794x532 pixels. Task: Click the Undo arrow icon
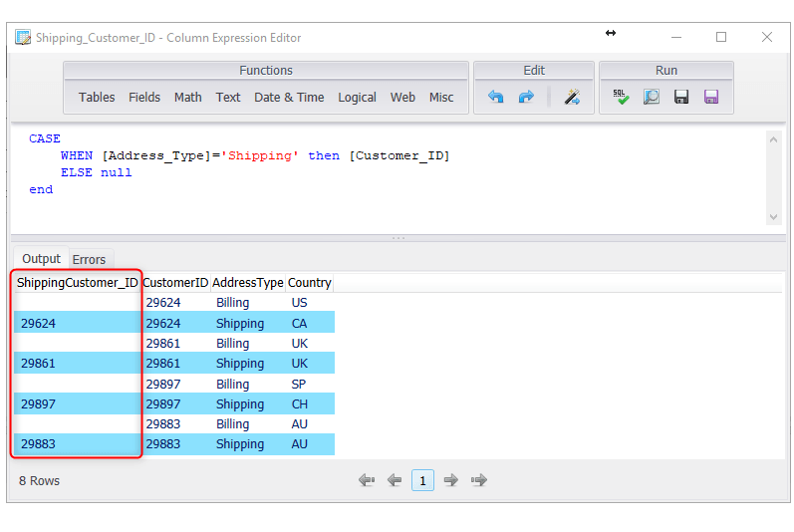tap(496, 97)
